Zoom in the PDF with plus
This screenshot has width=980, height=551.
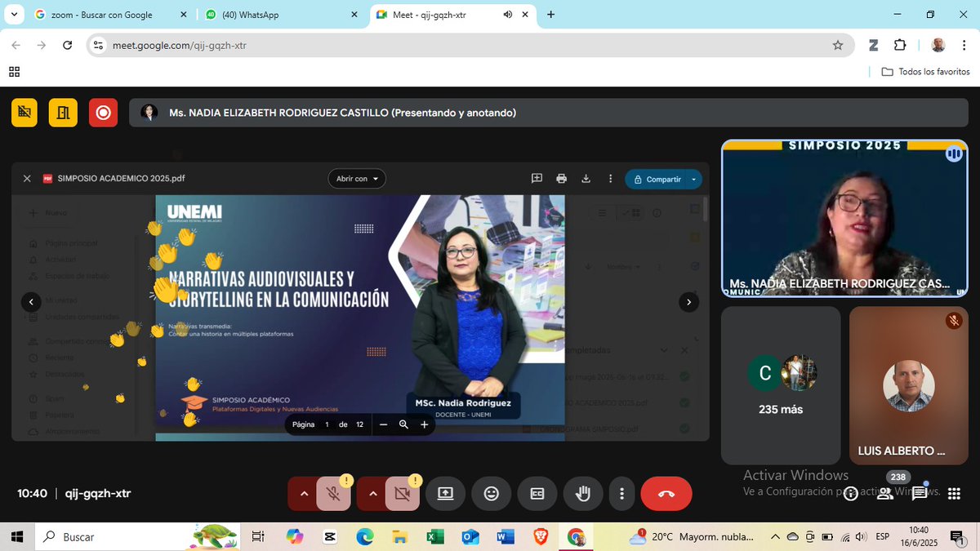pos(424,424)
